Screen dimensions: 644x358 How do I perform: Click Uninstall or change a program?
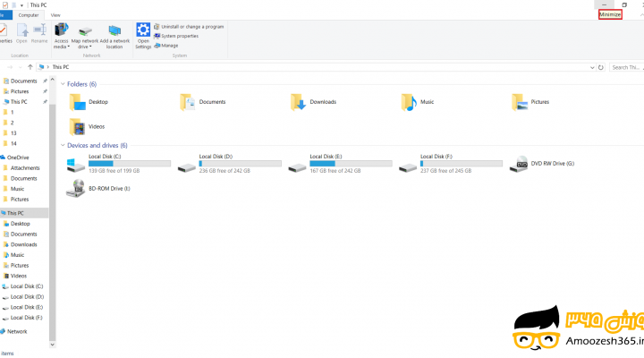(x=189, y=27)
